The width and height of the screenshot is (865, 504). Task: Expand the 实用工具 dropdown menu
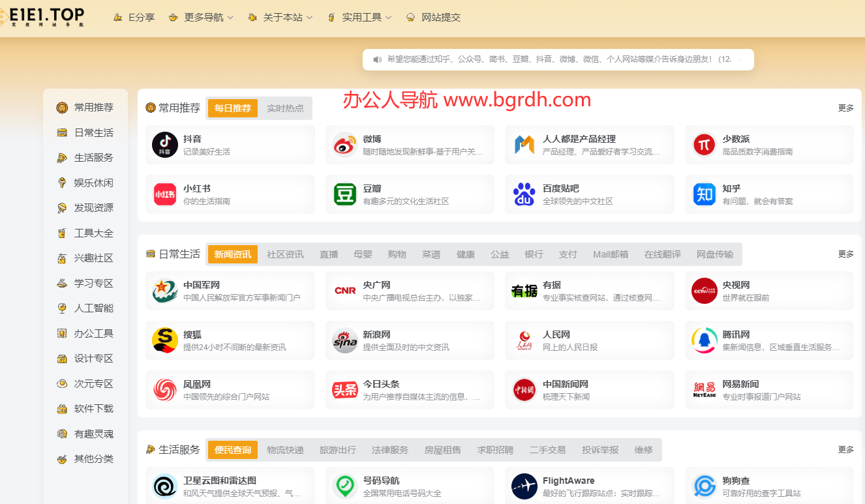pos(360,18)
